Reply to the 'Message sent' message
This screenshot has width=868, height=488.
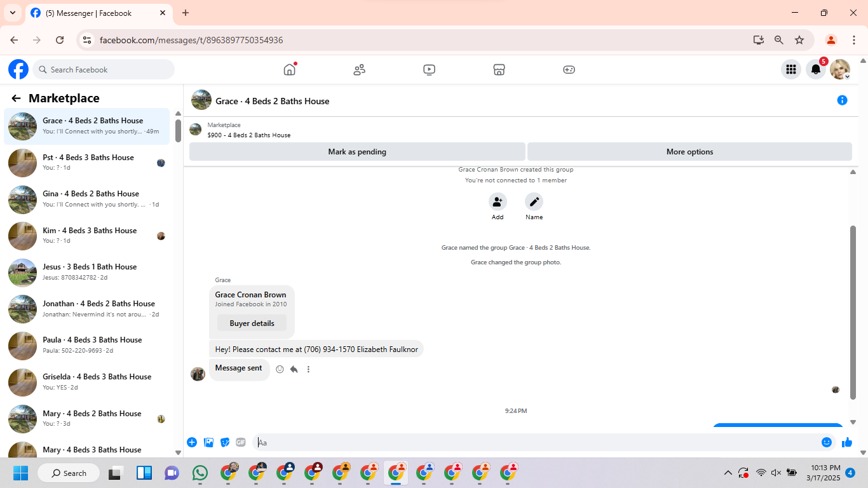pyautogui.click(x=294, y=369)
